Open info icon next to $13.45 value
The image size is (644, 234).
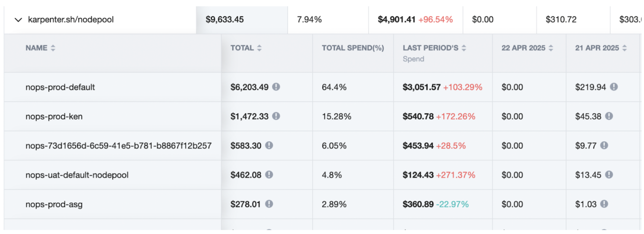tap(609, 175)
